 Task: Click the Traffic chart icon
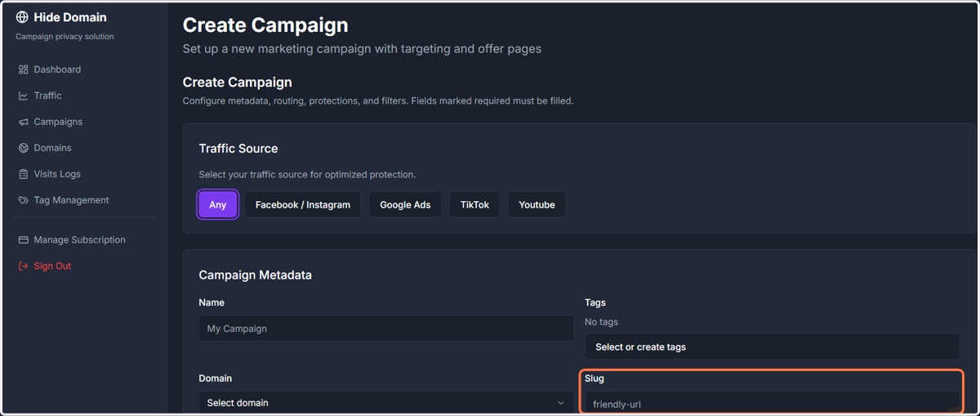coord(23,96)
